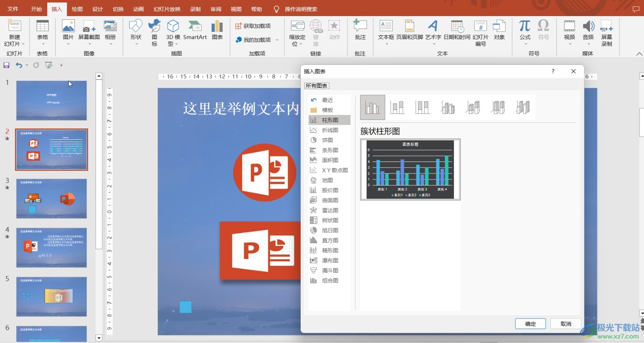The image size is (644, 343).
Task: Open the Recent charts category
Action: click(329, 100)
